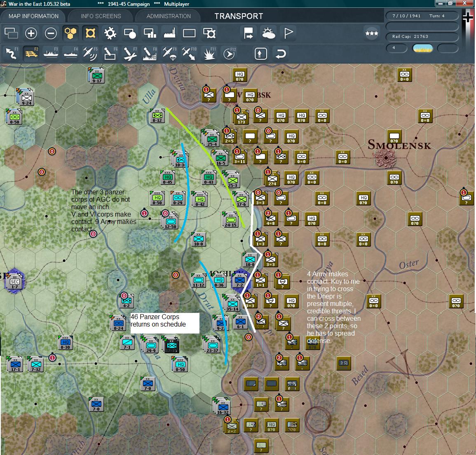Image resolution: width=476 pixels, height=455 pixels.
Task: Select the Transport tab
Action: [239, 16]
